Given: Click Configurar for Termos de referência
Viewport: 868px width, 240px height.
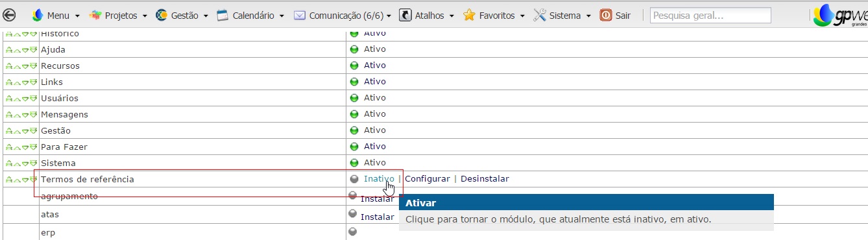Looking at the screenshot, I should pyautogui.click(x=428, y=179).
